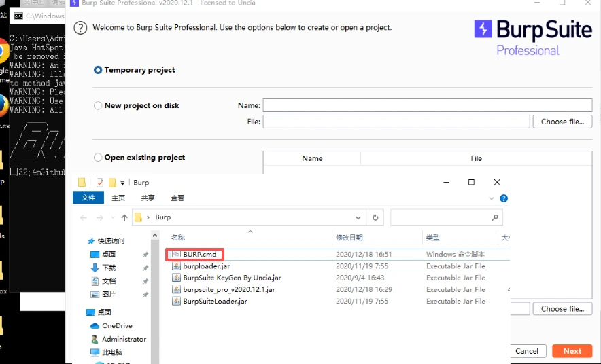Click the help question mark icon in Burp Suite
Screen dimensions: 601x364
tap(81, 28)
